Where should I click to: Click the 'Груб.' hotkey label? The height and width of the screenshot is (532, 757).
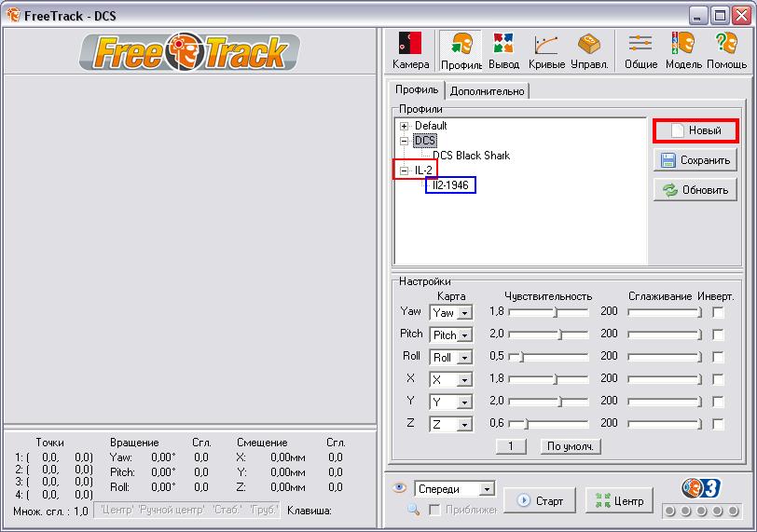263,511
